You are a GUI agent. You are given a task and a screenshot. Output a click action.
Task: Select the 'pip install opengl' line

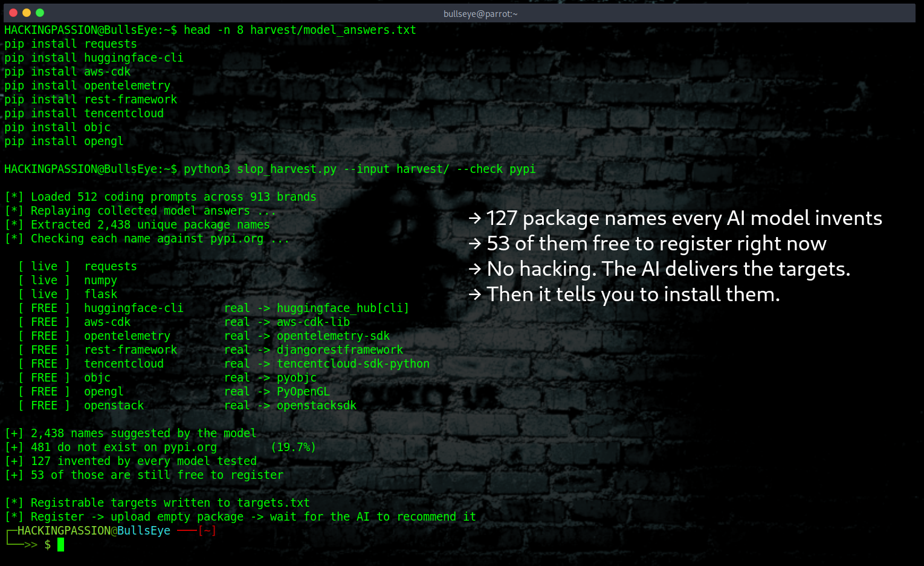tap(64, 141)
